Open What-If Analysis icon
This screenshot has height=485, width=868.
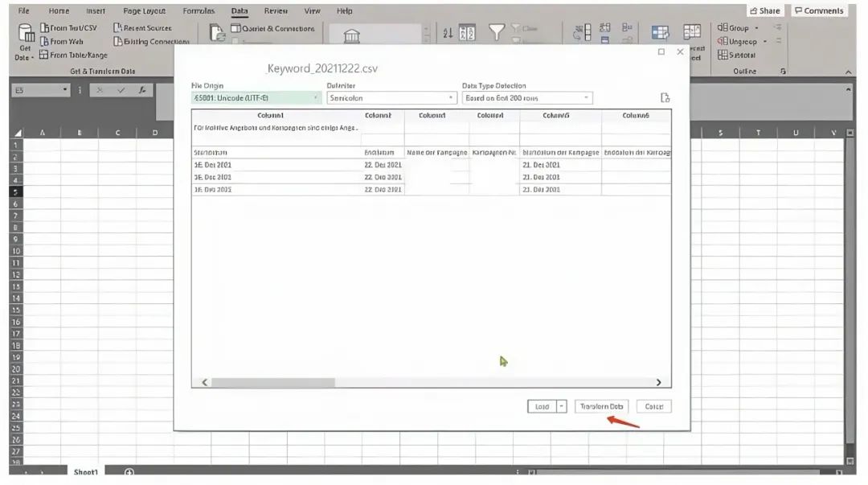(x=660, y=33)
